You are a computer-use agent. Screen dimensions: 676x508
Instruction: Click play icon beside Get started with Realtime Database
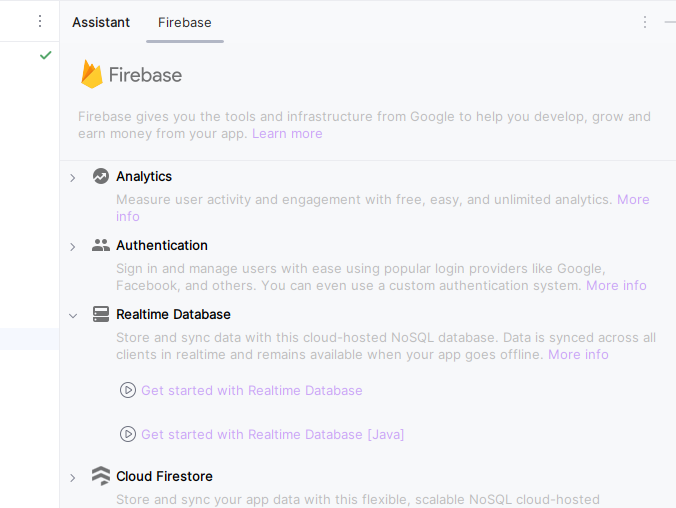point(127,390)
